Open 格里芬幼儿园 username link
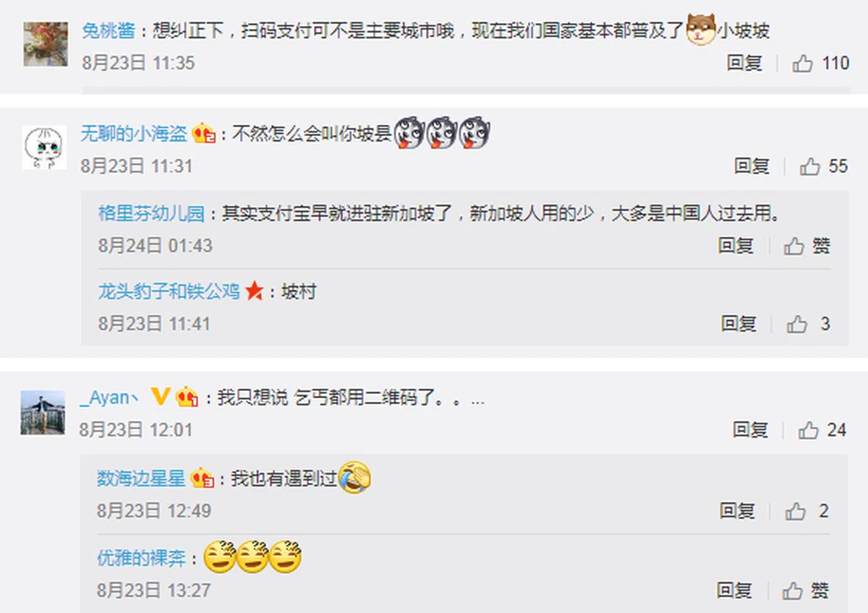Image resolution: width=868 pixels, height=613 pixels. [x=151, y=214]
